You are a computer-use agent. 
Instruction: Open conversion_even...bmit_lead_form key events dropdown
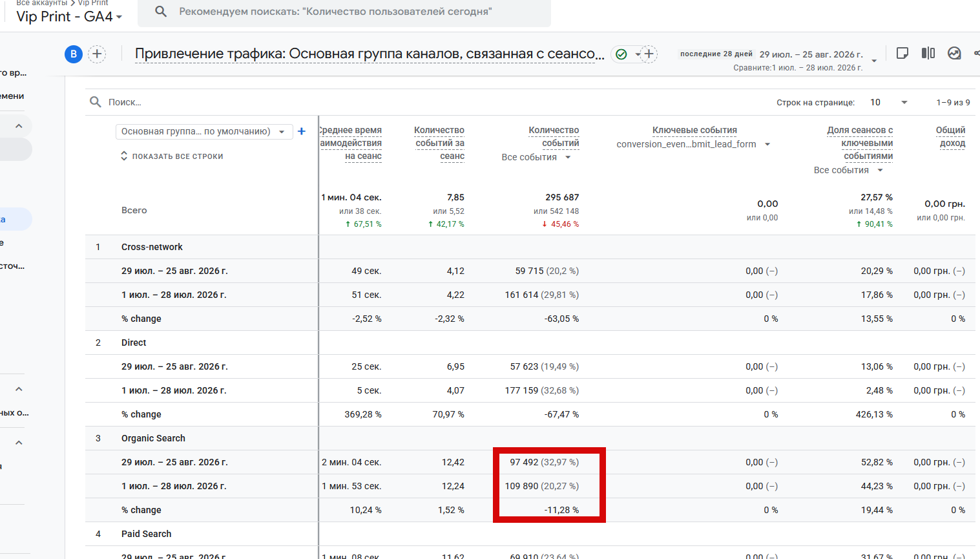pyautogui.click(x=693, y=144)
